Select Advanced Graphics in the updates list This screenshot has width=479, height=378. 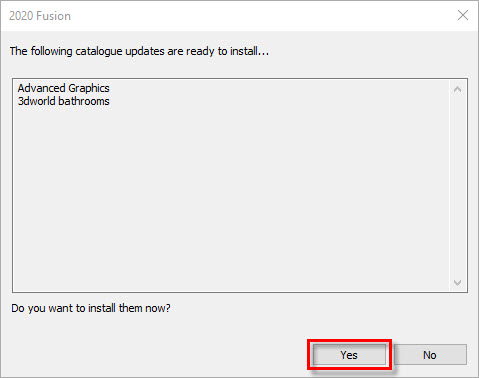click(x=63, y=88)
